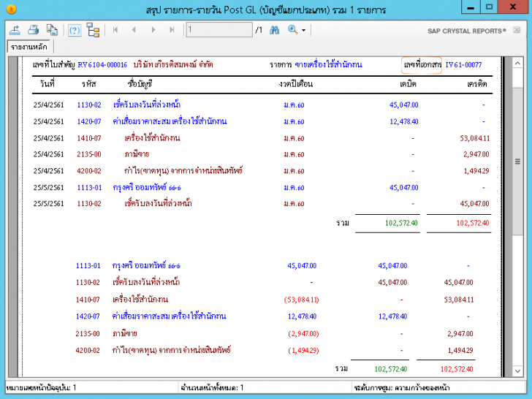The height and width of the screenshot is (399, 532).
Task: Click account code 1113-01 dated 25/5/2561
Action: coord(89,188)
